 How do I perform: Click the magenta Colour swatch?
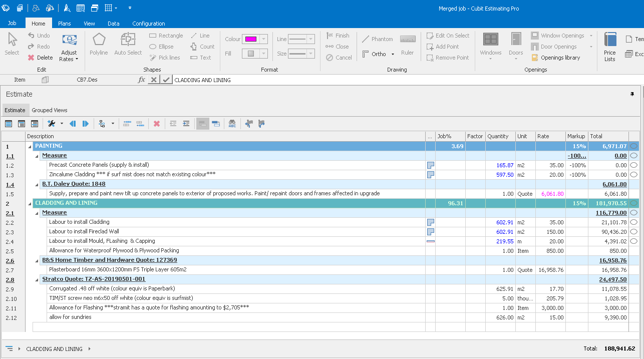click(x=249, y=40)
